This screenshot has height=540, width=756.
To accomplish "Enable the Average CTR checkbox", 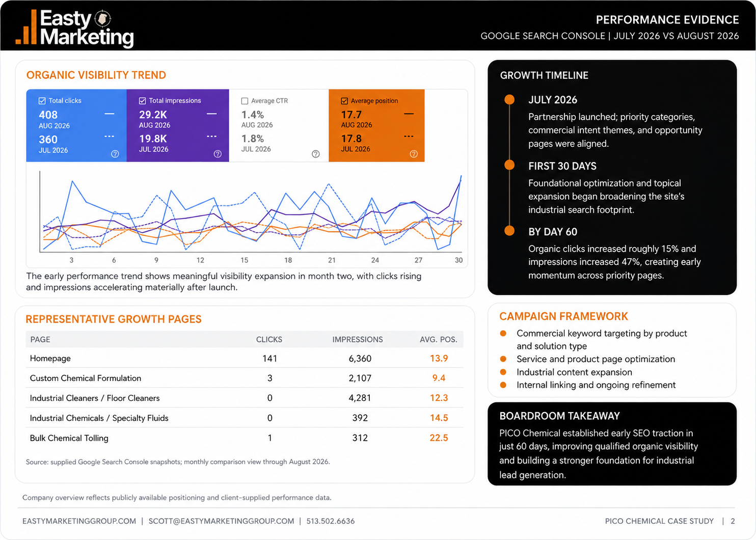I will [245, 101].
